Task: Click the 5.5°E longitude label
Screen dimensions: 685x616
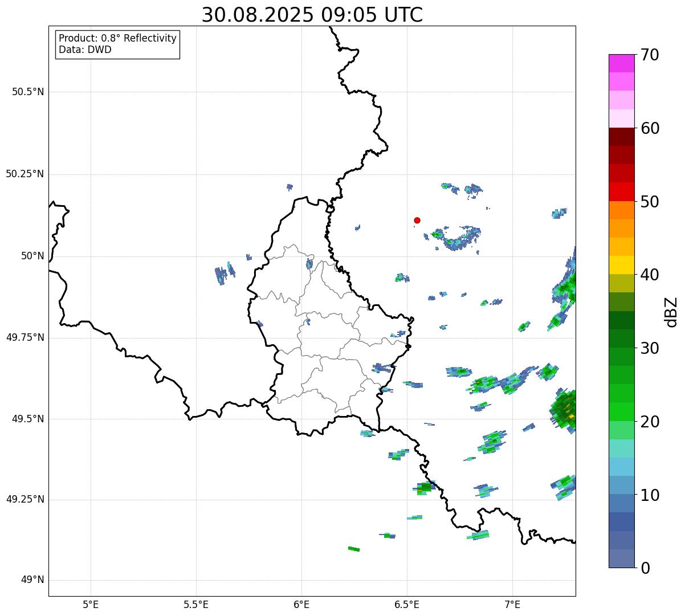Action: click(196, 604)
